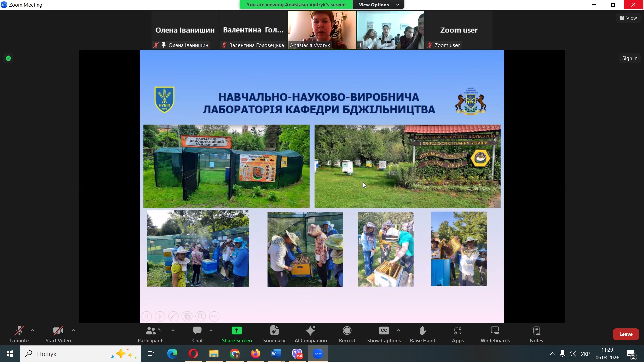Screen dimensions: 644x362
Task: Expand audio settings arrow beside Unmute
Action: (33, 330)
